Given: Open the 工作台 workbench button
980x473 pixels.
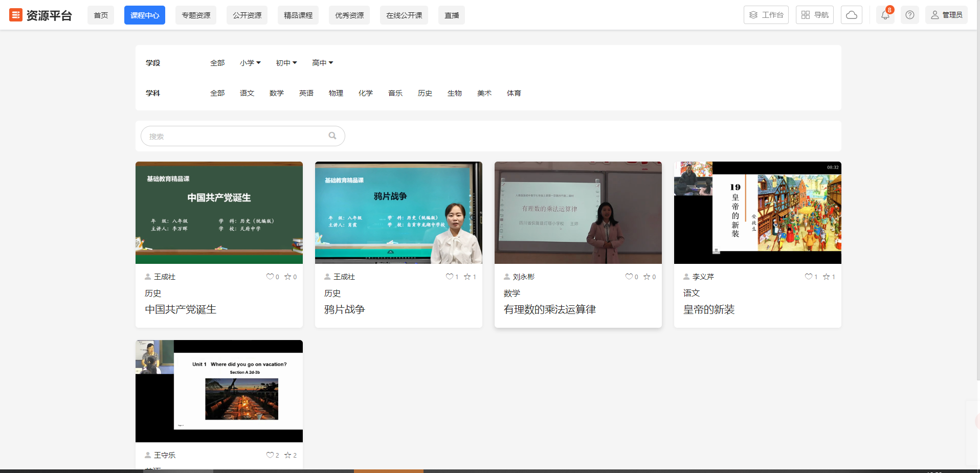Looking at the screenshot, I should [x=766, y=15].
